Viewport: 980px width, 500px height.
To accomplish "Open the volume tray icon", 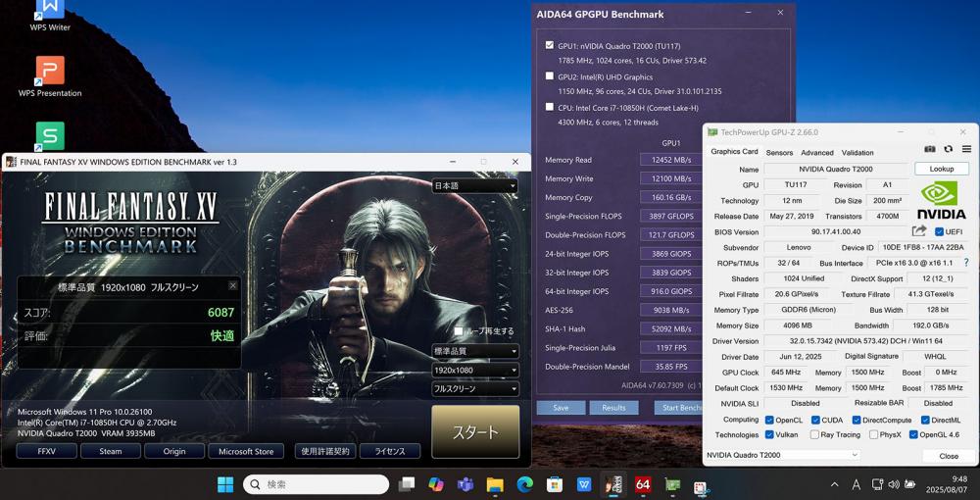I will point(894,484).
